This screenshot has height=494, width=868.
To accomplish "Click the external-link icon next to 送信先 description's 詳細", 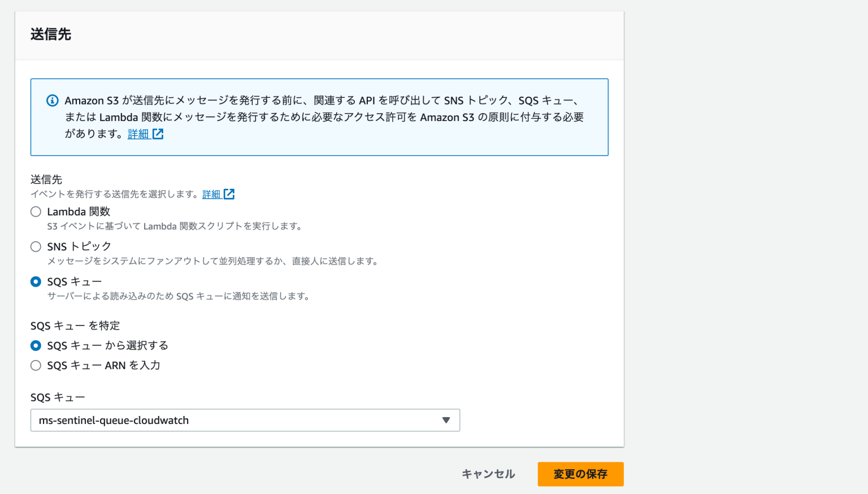I will (229, 194).
